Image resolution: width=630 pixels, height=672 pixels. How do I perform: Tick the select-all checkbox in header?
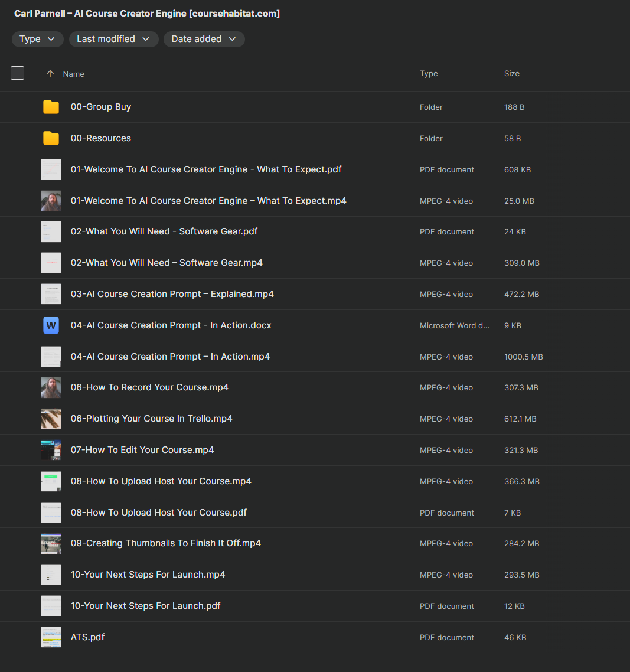click(x=18, y=73)
